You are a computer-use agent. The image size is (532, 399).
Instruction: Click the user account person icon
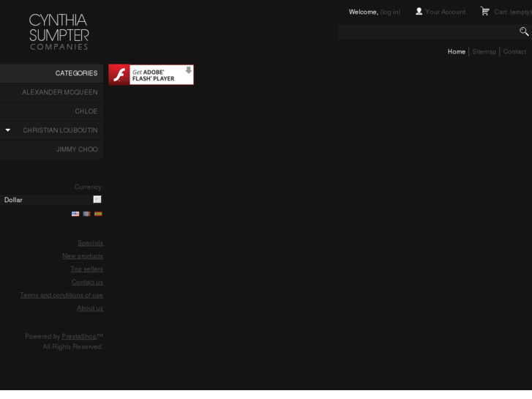tap(419, 11)
